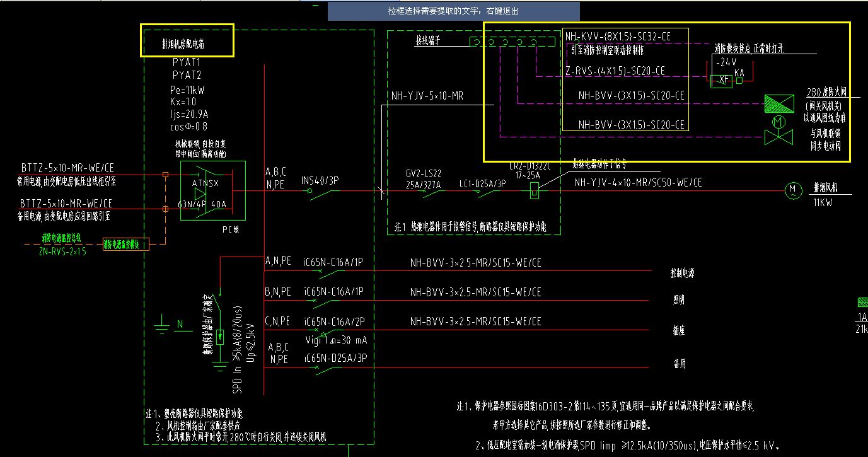
Task: Click the note about SPD Iimp ≥12.5kA
Action: pyautogui.click(x=628, y=446)
